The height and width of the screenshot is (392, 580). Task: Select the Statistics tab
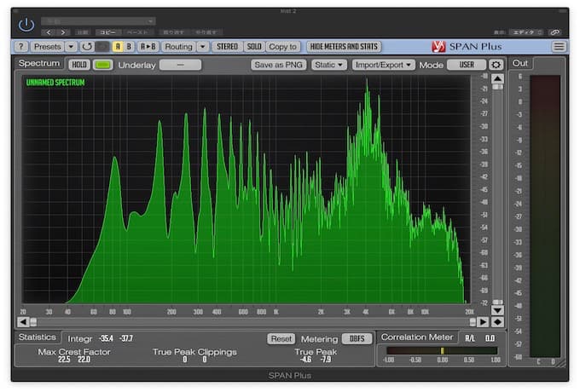(x=38, y=337)
